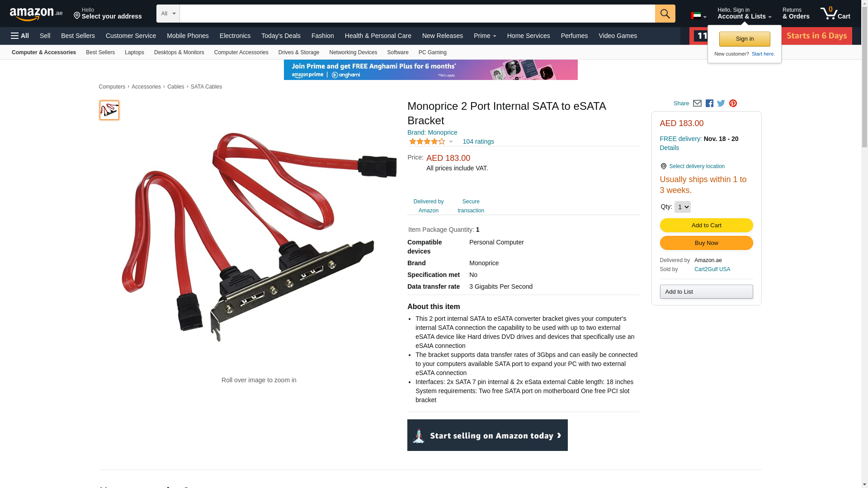Open the cart icon
868x488 pixels.
[x=835, y=14]
